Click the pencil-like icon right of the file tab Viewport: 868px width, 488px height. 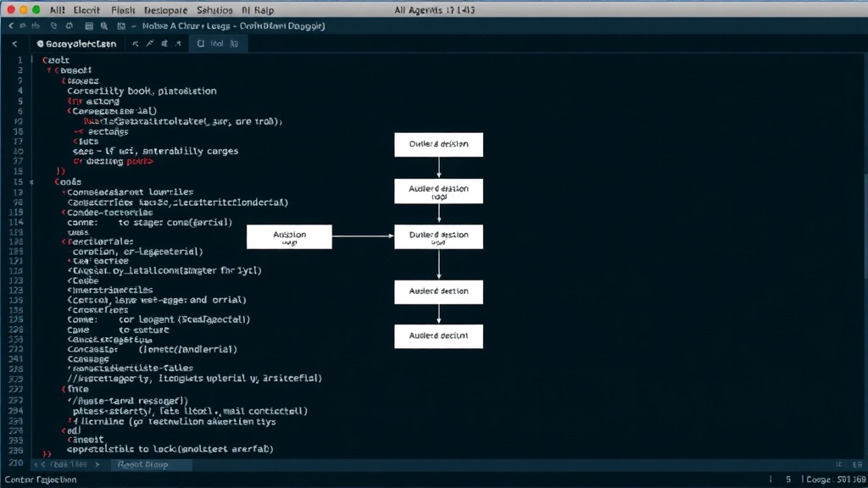149,44
